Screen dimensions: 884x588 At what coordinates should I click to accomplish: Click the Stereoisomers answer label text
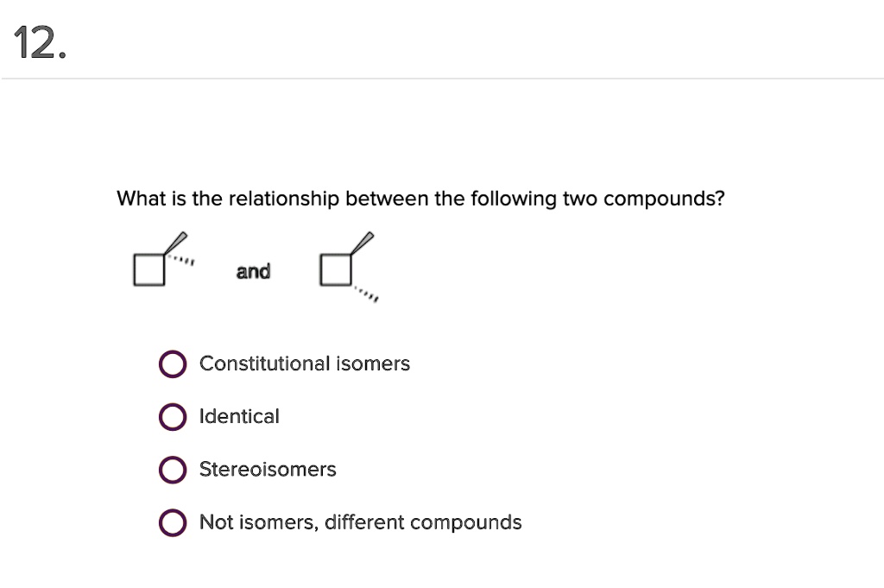pos(268,469)
